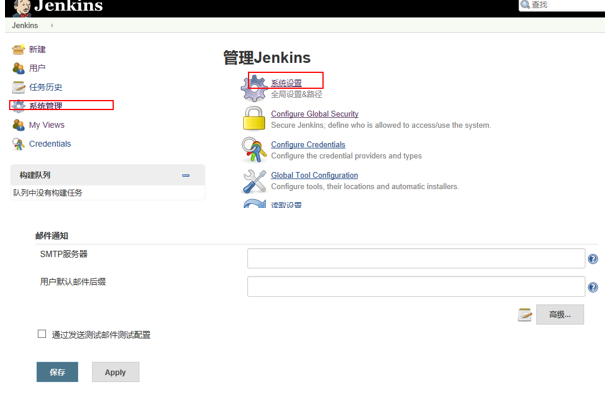
Task: Open the Credentials sidebar link
Action: point(50,144)
